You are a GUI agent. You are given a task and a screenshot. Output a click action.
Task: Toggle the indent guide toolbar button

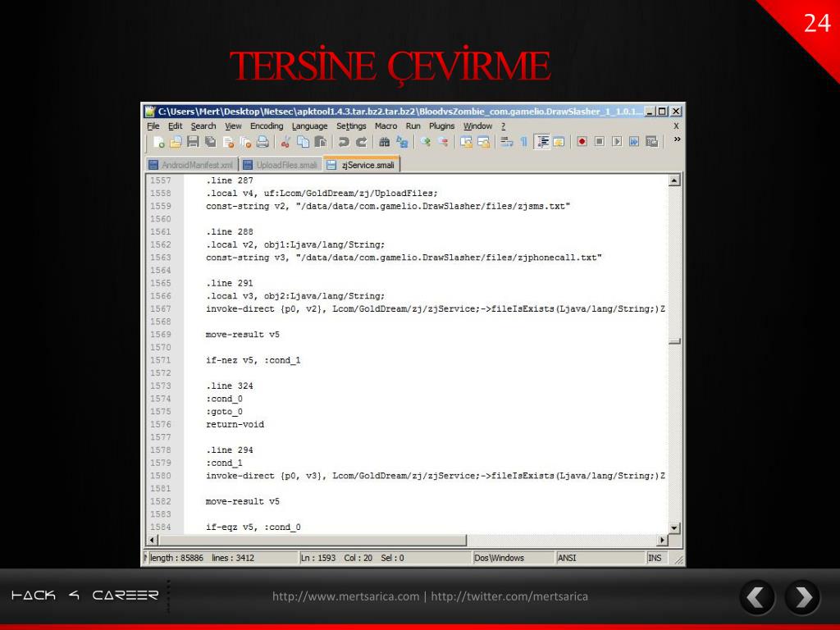(x=542, y=142)
